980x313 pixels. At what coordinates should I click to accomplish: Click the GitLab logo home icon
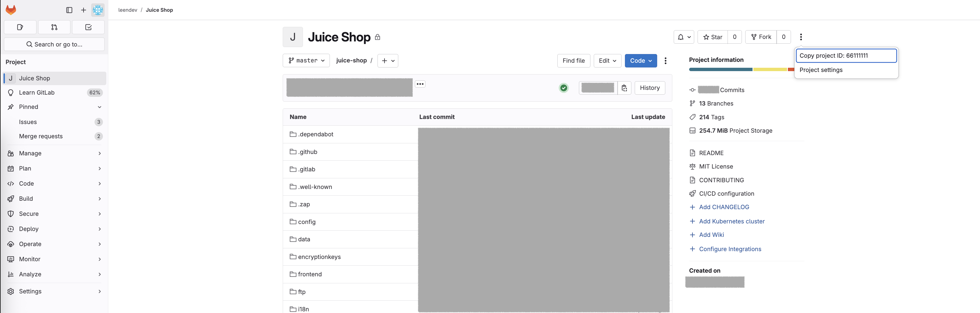coord(11,10)
